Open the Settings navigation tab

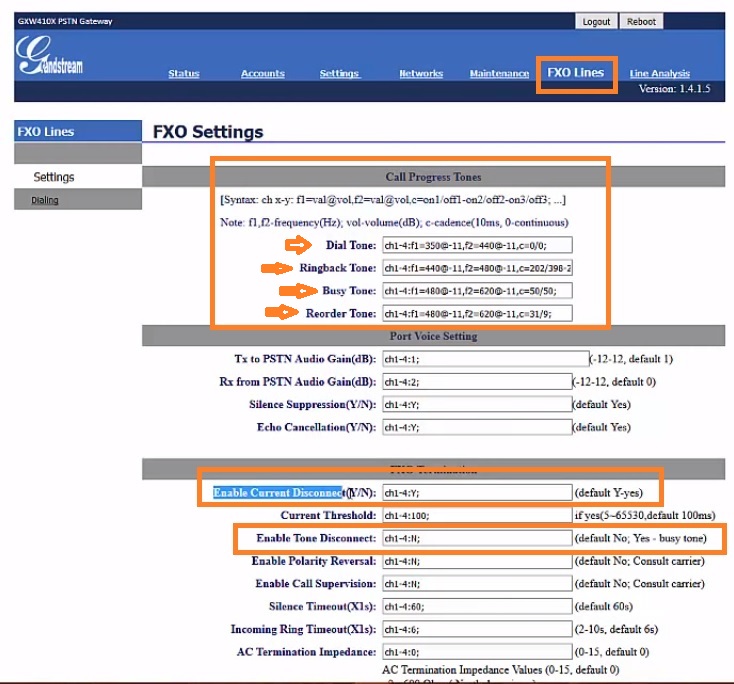click(339, 74)
